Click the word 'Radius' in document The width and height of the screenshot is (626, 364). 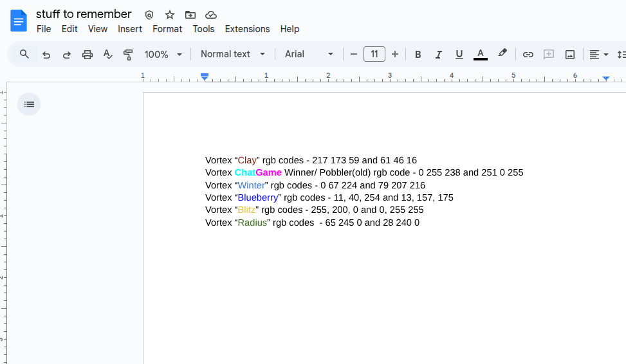coord(252,223)
